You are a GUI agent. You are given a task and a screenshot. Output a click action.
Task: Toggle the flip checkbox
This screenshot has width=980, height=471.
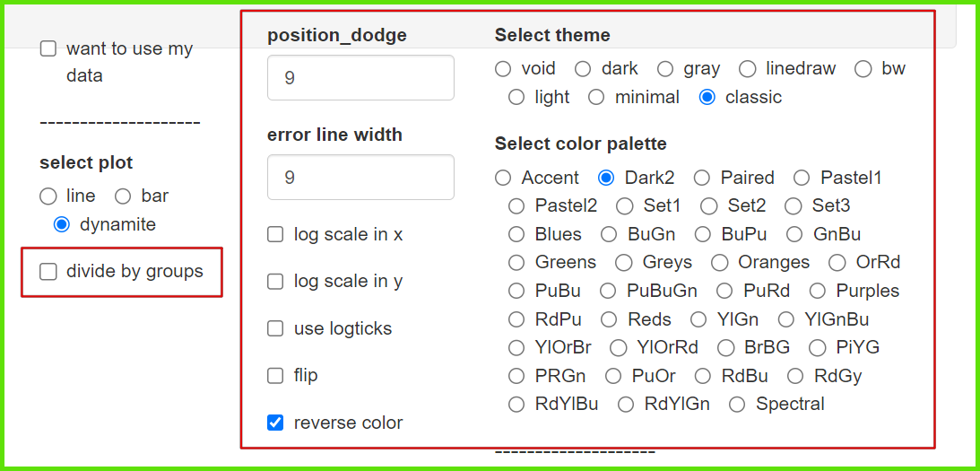[x=275, y=375]
